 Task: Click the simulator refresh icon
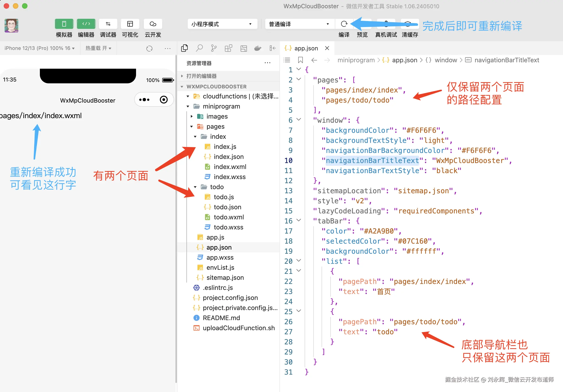(x=149, y=49)
